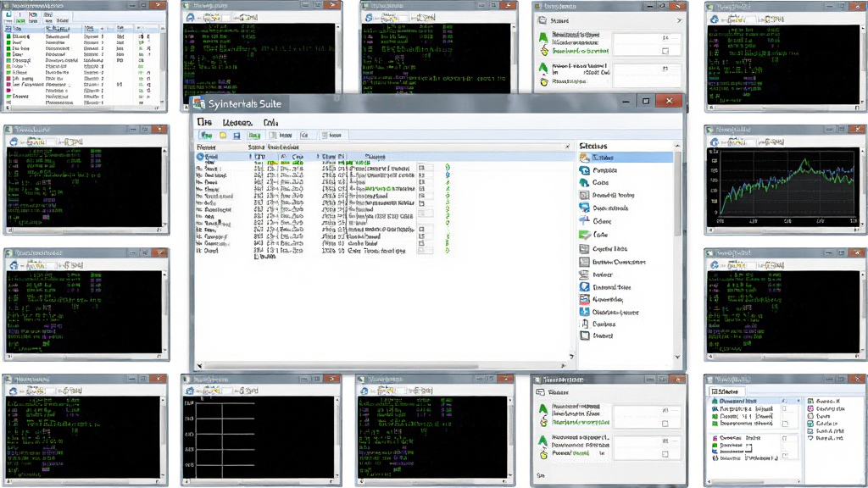Select the highlighted first row in the process table window
868x488 pixels.
coord(84,28)
